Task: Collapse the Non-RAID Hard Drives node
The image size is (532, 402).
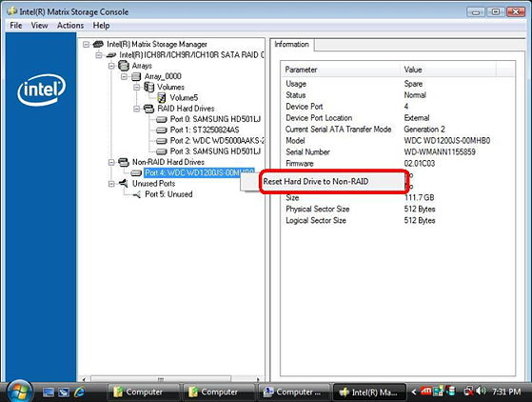Action: [x=111, y=162]
